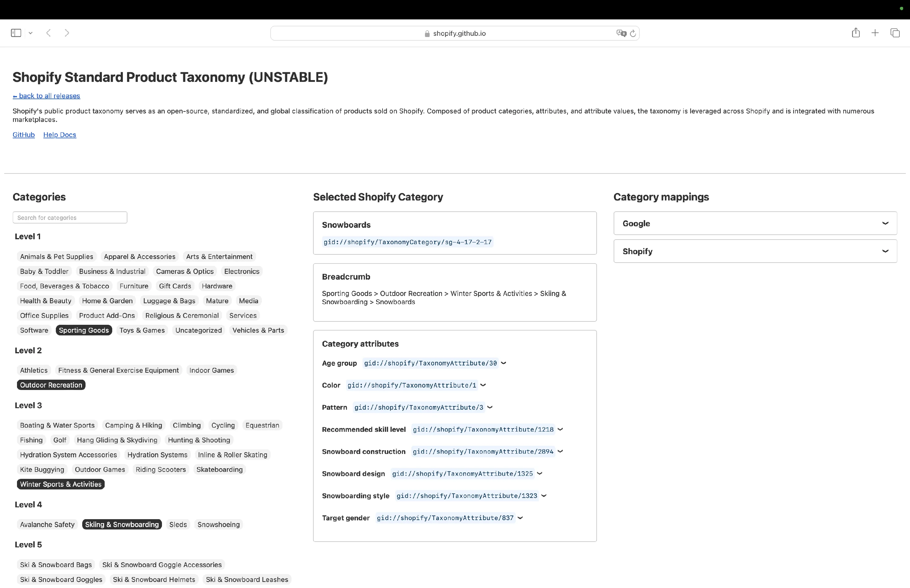Select the Animals & Pet Supplies category

[x=56, y=257]
